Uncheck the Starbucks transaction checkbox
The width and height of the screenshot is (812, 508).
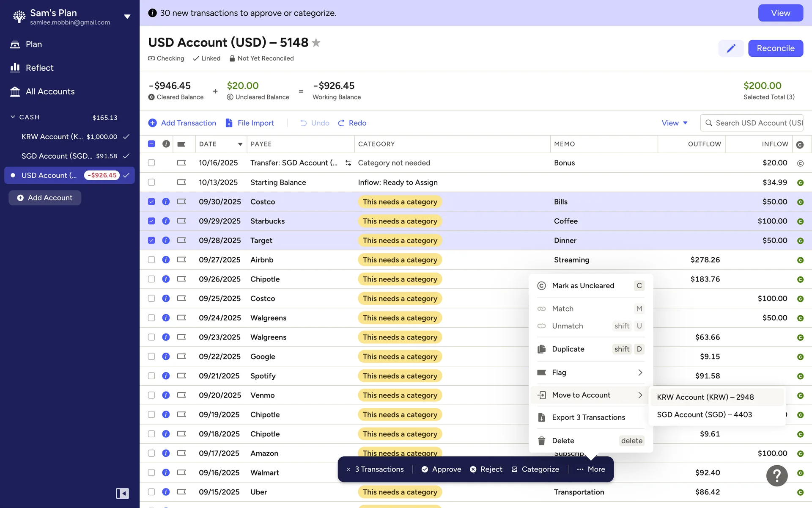[x=151, y=221]
